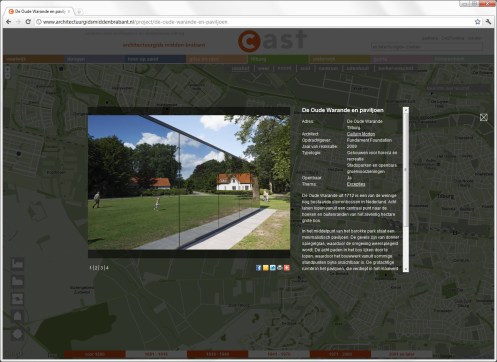
Task: Send the project via the yellow email icon
Action: (266, 268)
